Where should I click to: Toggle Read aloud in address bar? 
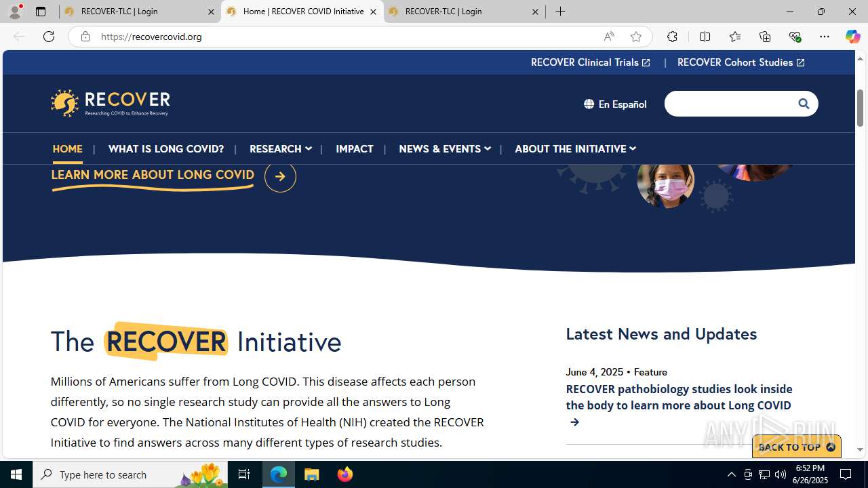tap(609, 37)
